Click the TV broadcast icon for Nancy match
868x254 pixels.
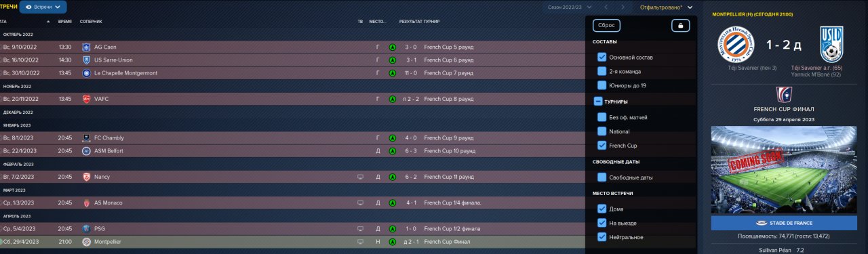pyautogui.click(x=361, y=177)
